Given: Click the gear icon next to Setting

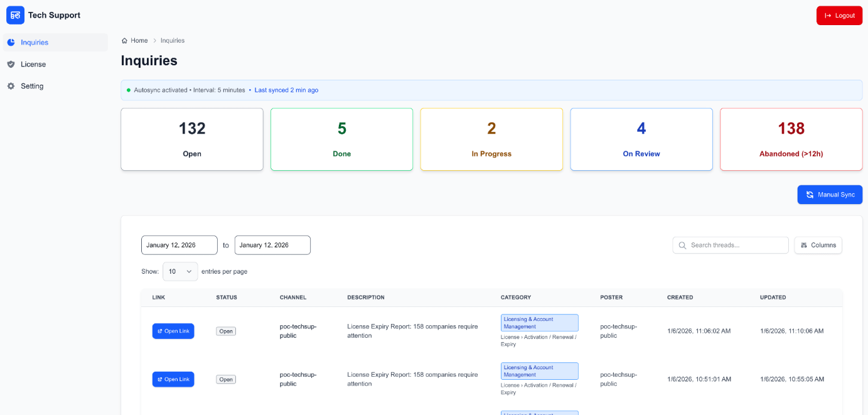Looking at the screenshot, I should point(11,86).
